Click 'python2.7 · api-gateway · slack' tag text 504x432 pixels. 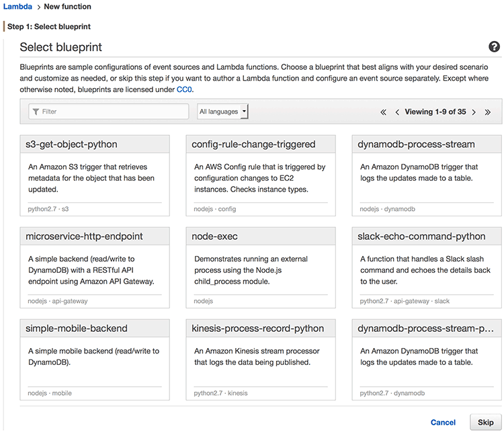tap(405, 301)
